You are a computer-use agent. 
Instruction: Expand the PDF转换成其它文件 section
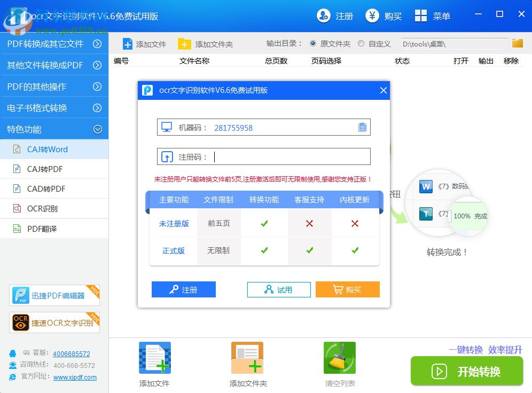tap(54, 44)
